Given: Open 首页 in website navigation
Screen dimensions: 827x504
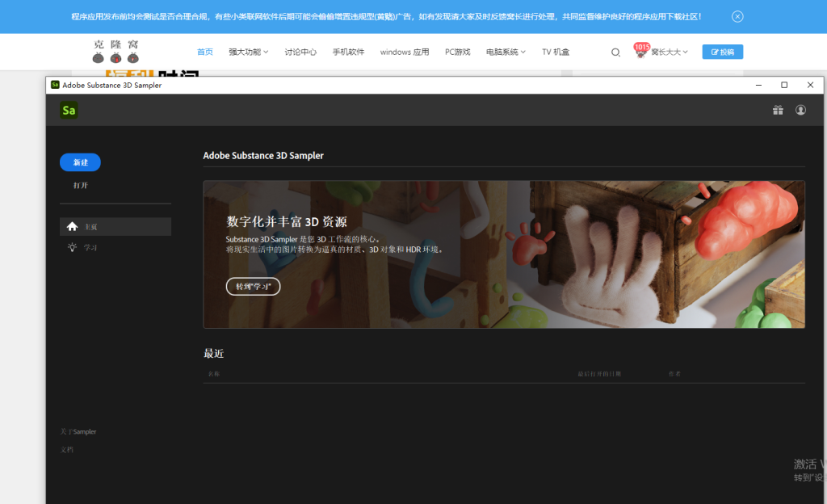Looking at the screenshot, I should pyautogui.click(x=204, y=52).
